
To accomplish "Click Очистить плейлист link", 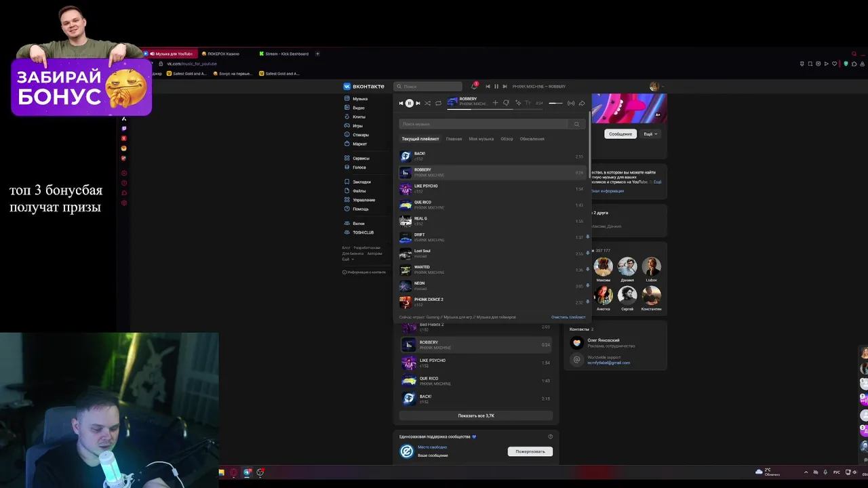I will (x=568, y=317).
